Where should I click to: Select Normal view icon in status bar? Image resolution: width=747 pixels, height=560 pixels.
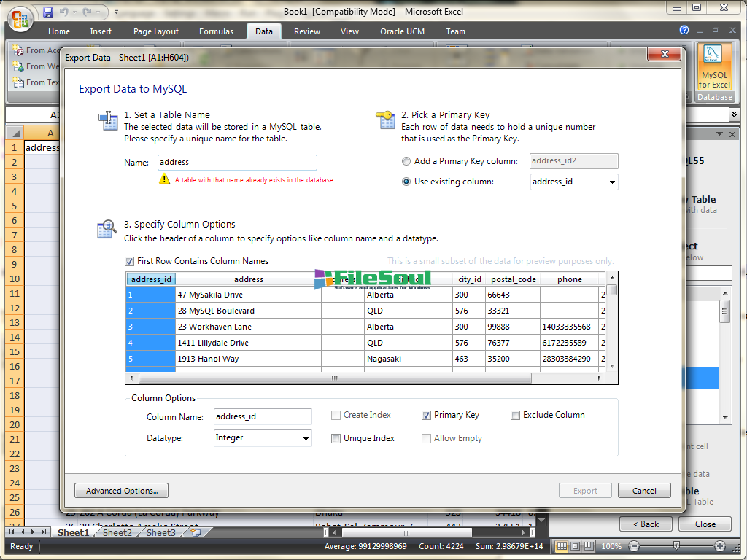(562, 546)
